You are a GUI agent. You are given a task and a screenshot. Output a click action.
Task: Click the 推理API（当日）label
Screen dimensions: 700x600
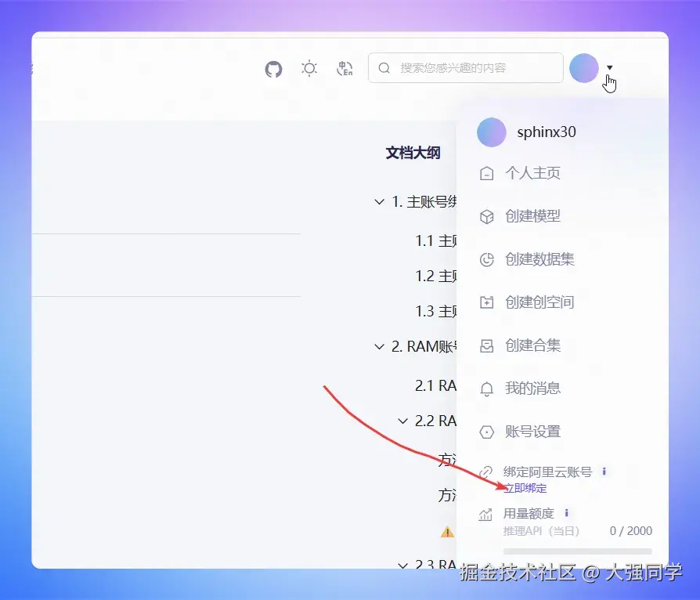click(541, 531)
